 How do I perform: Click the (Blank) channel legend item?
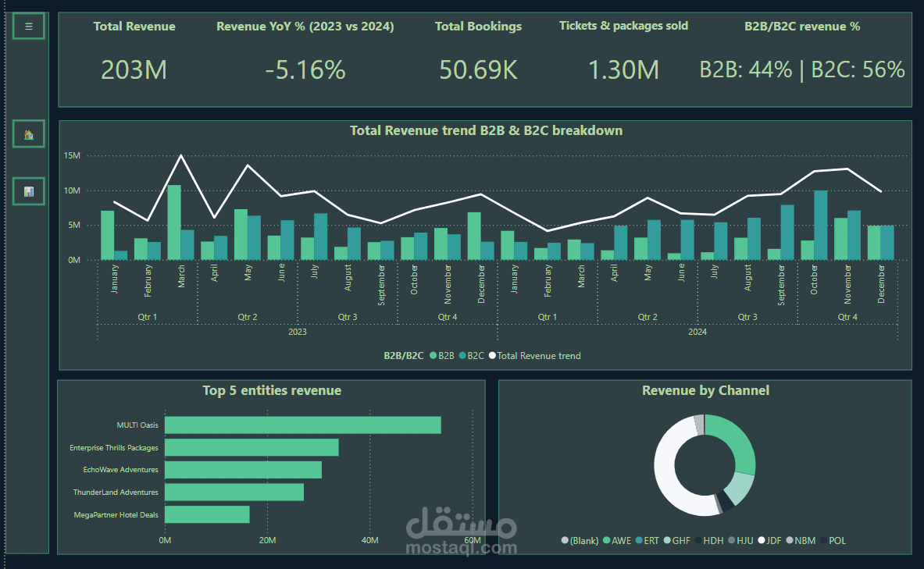pos(580,541)
